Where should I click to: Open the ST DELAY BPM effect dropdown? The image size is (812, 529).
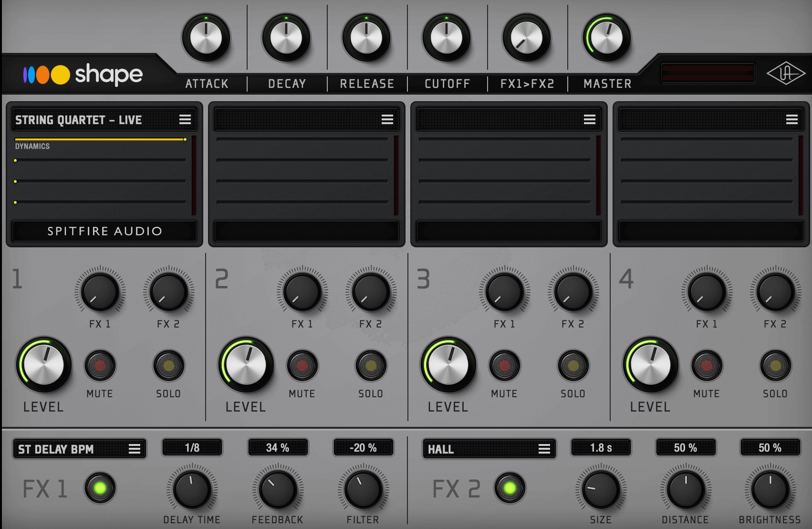(x=79, y=449)
